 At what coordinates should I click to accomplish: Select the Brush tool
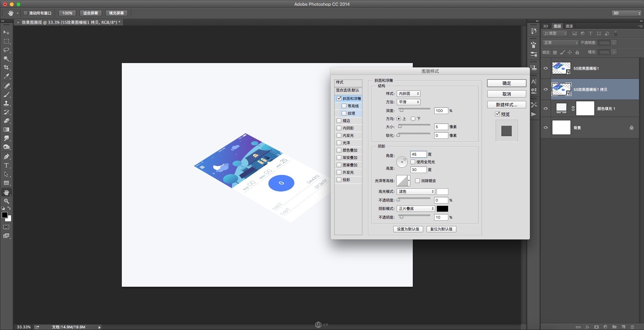(6, 95)
